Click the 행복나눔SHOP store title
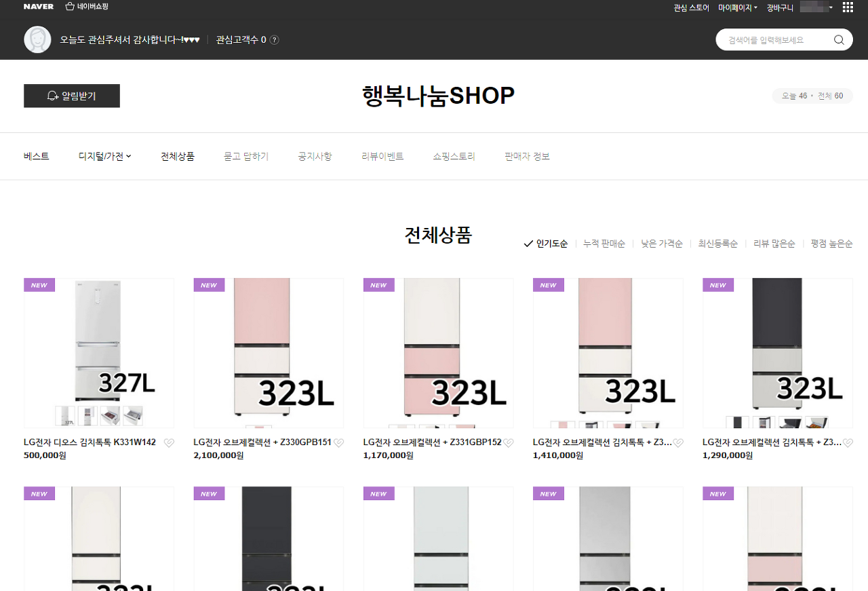This screenshot has height=591, width=868. click(x=439, y=96)
